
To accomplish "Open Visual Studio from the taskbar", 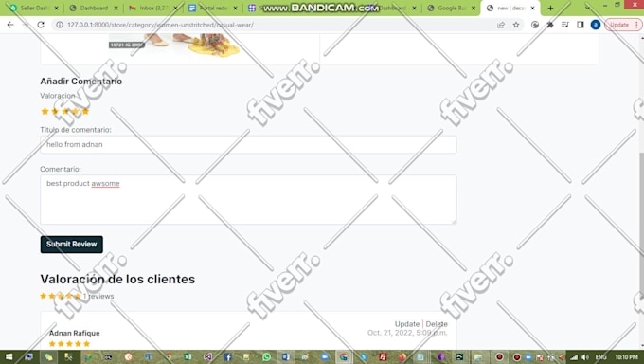I will (x=207, y=357).
